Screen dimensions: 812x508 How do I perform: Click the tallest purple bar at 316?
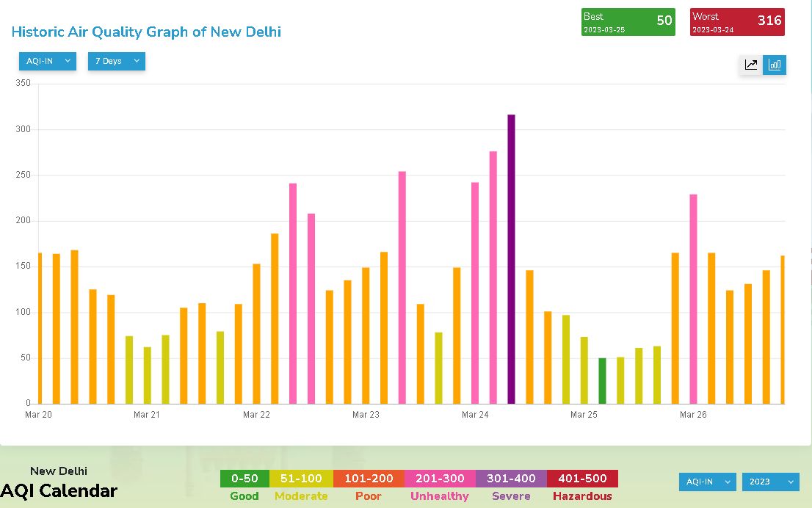point(511,258)
